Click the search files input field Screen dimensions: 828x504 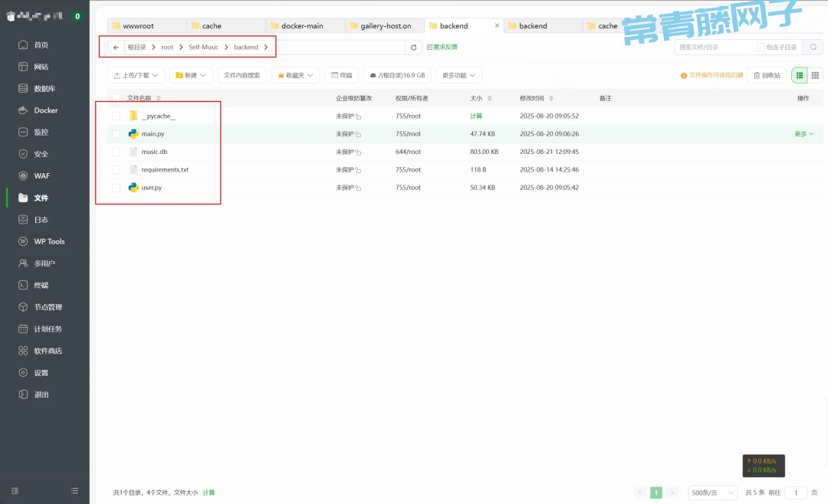pos(713,47)
